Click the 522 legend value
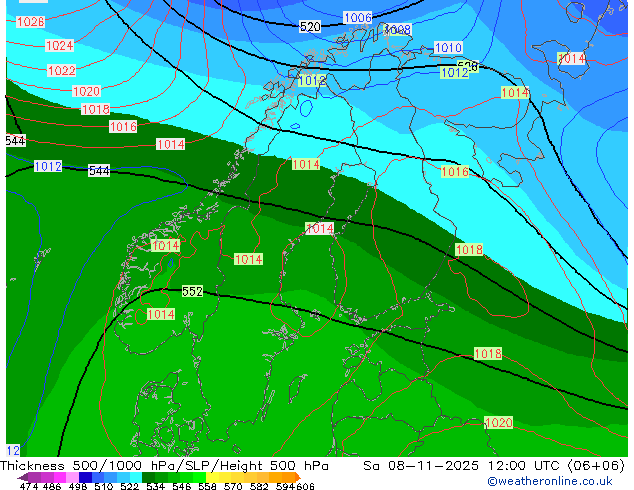Image resolution: width=634 pixels, height=490 pixels. (129, 486)
